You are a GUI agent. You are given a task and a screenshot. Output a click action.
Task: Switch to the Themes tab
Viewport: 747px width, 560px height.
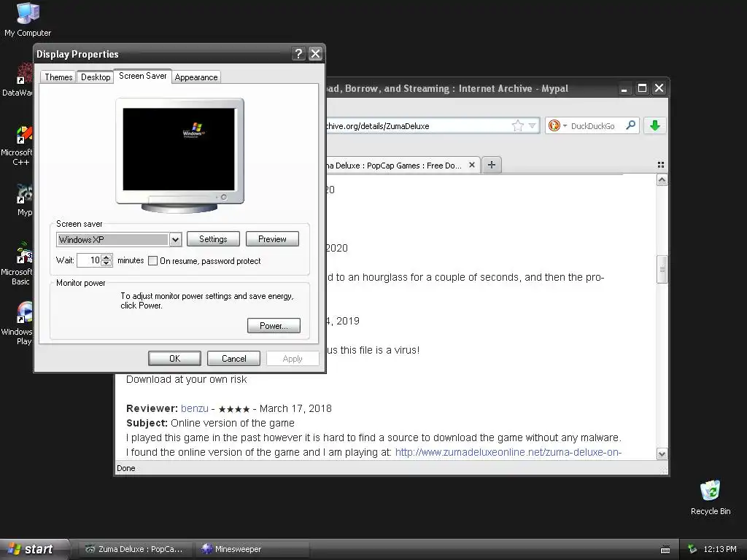58,77
